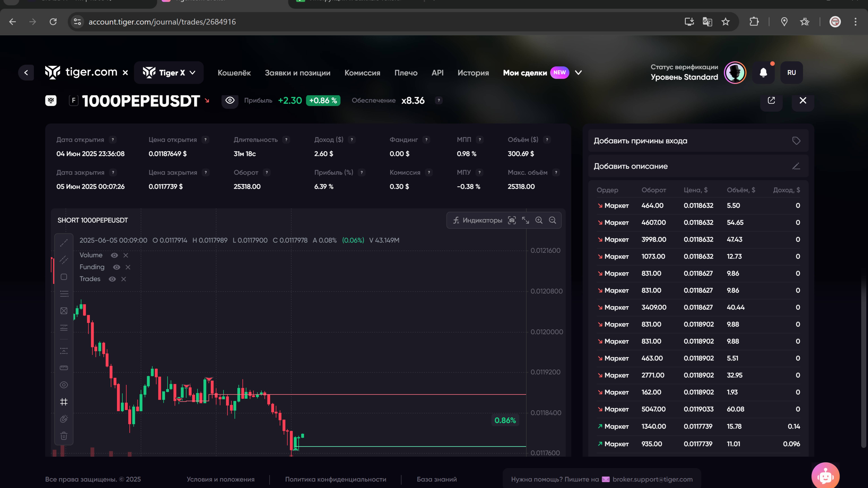Select the crossed-box position drawing tool
Viewport: 868px width, 488px height.
pyautogui.click(x=64, y=311)
